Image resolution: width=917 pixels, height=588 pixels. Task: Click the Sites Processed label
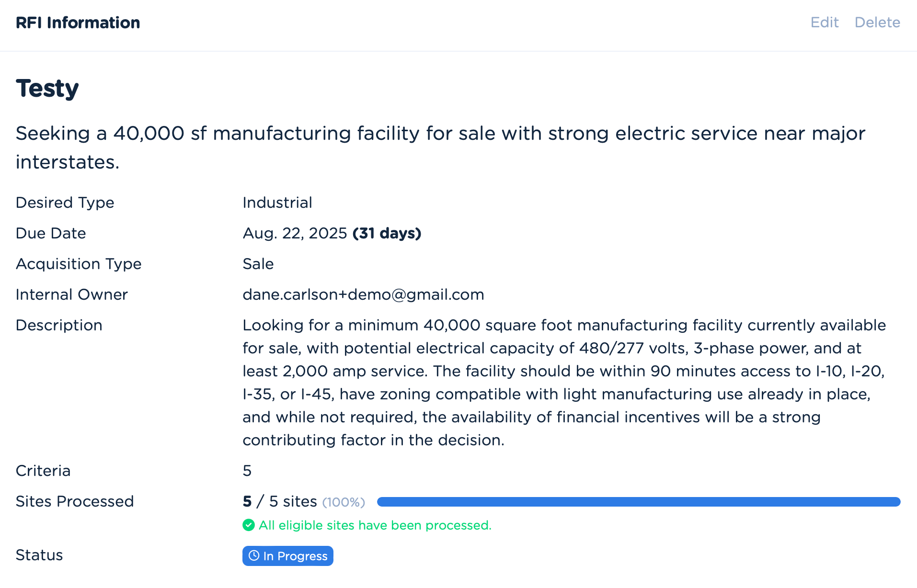point(74,501)
